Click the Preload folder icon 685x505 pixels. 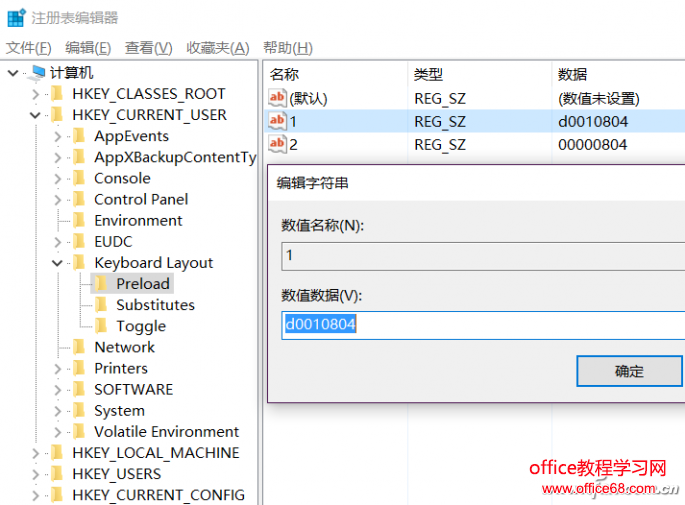click(x=101, y=284)
